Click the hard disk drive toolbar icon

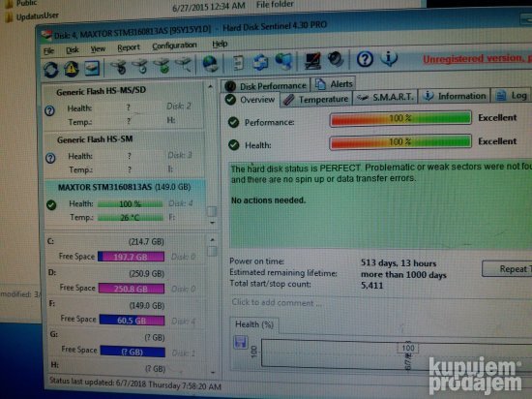[92, 68]
